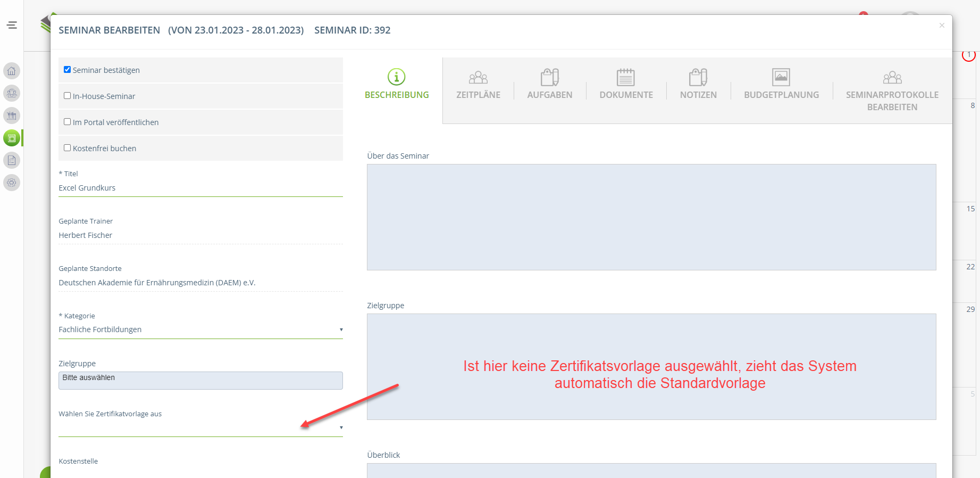Tick the Kostenfrei buchen checkbox
Screen dimensions: 980x478
68,148
